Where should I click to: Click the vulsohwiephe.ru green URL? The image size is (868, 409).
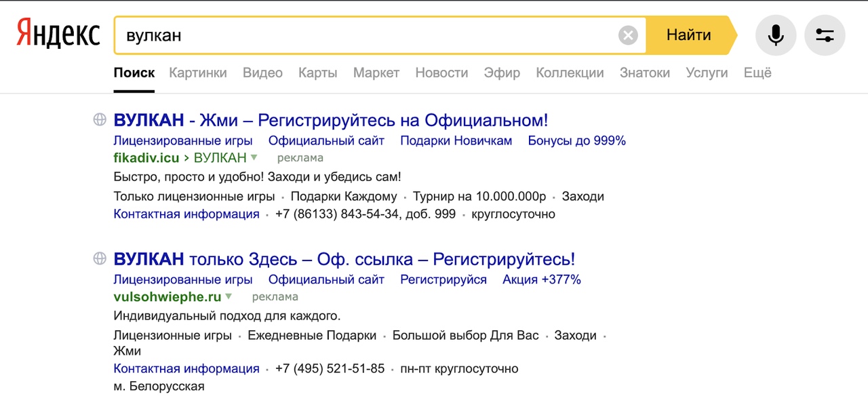tap(167, 296)
